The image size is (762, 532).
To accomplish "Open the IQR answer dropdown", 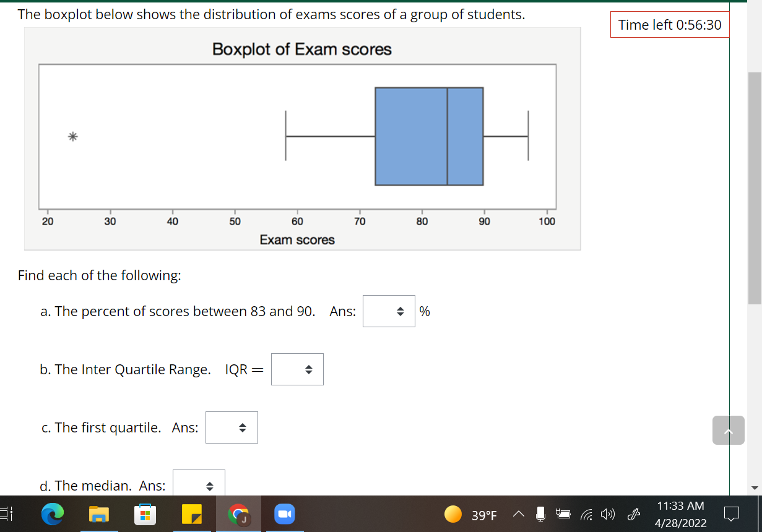I will (x=297, y=369).
